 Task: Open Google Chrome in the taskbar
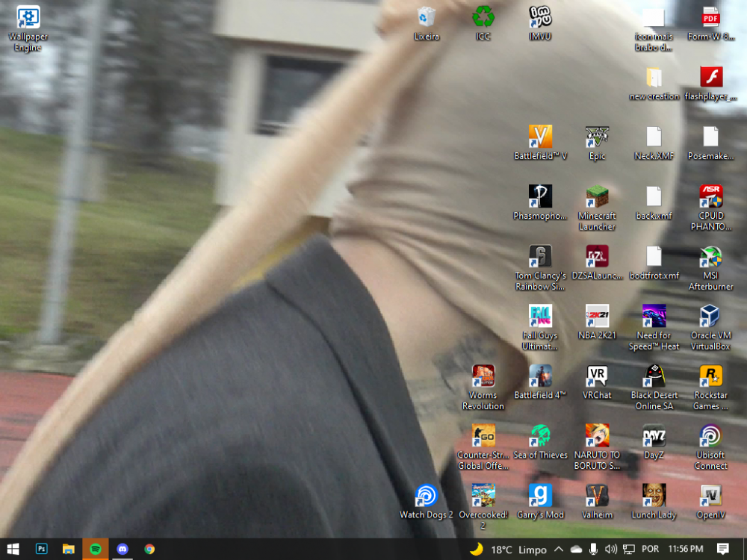[x=149, y=549]
